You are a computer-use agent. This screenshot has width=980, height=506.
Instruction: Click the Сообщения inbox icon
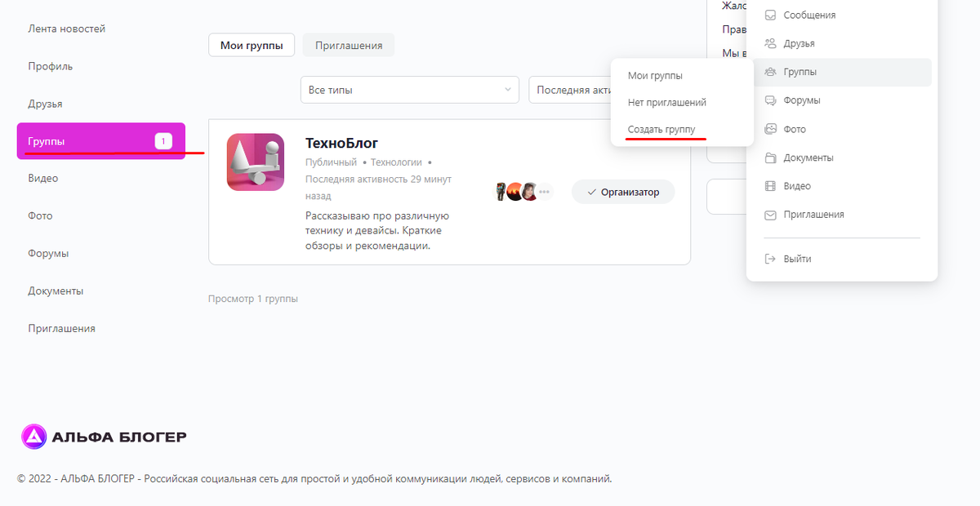coord(770,15)
